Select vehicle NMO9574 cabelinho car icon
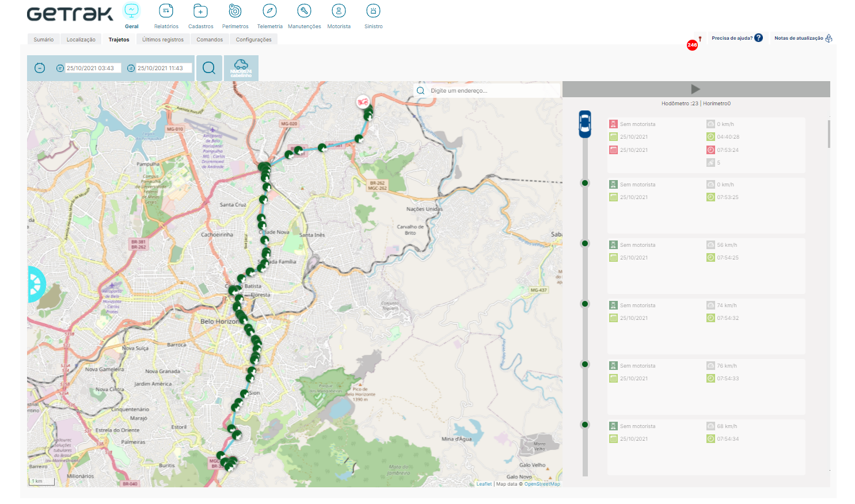This screenshot has width=855, height=504. (241, 68)
